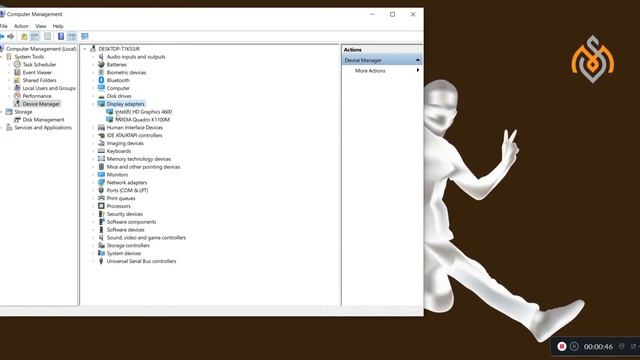
Task: Click the Audio inputs and outputs speaker icon
Action: point(101,57)
